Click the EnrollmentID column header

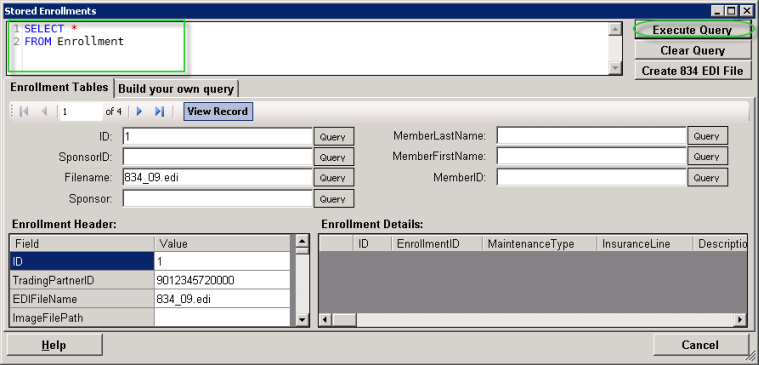[437, 243]
